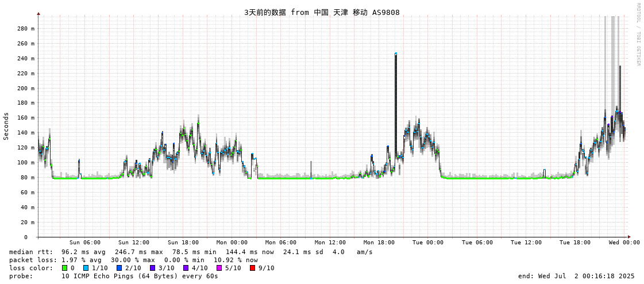Click the 40 m y-axis tick label

click(28, 207)
